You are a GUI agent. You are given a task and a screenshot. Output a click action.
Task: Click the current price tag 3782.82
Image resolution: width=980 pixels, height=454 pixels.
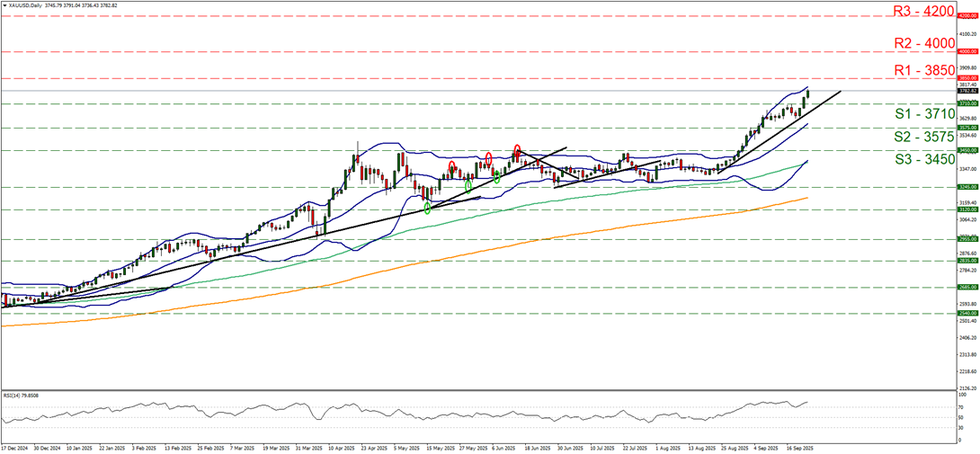coord(967,91)
